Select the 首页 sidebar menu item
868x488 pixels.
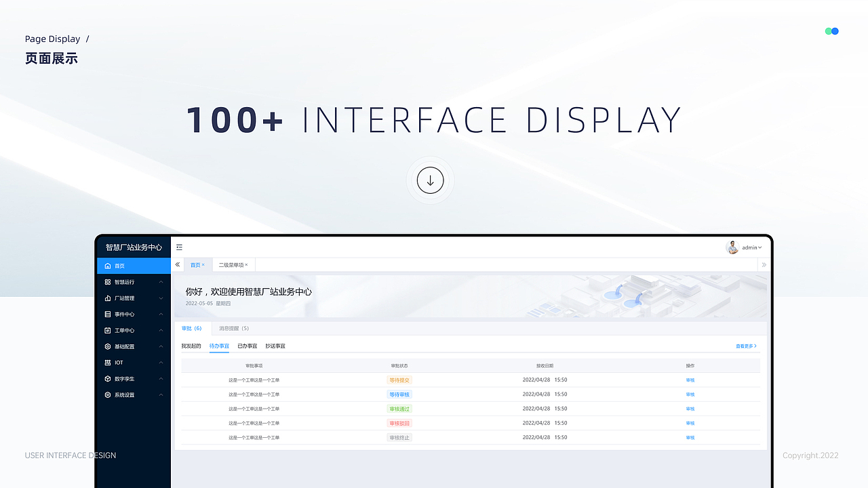pos(134,266)
